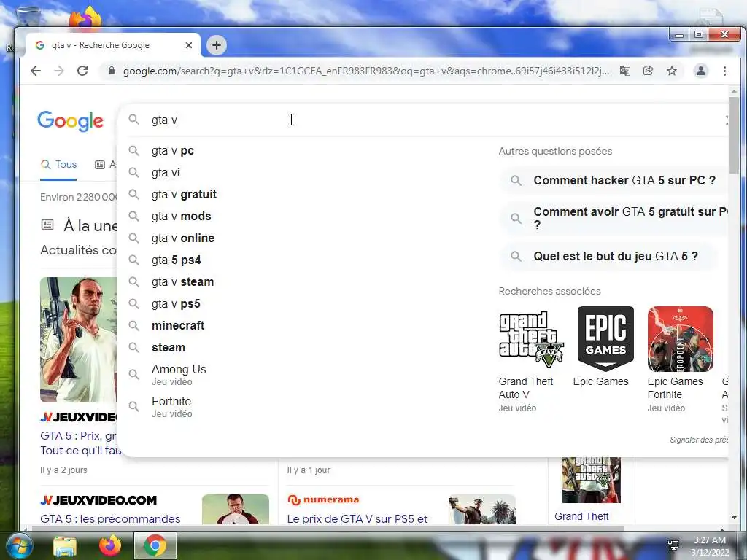Open a new tab with the plus button
This screenshot has width=747, height=560.
coord(216,45)
